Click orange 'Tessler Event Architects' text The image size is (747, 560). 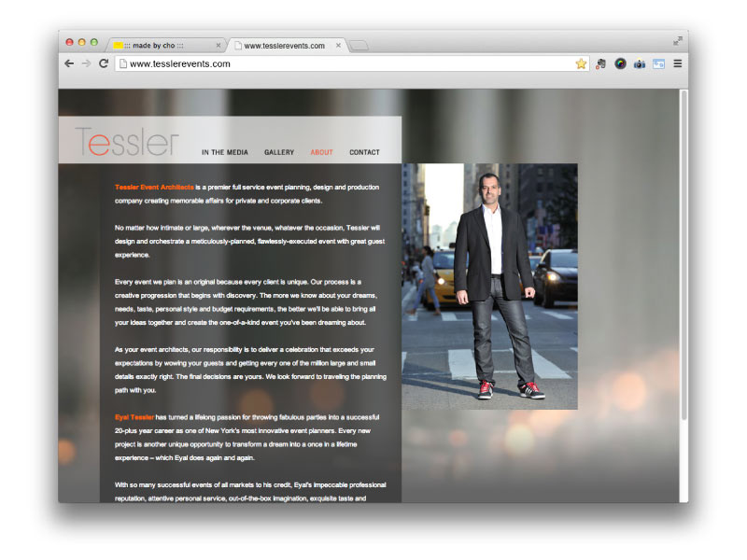click(x=154, y=188)
